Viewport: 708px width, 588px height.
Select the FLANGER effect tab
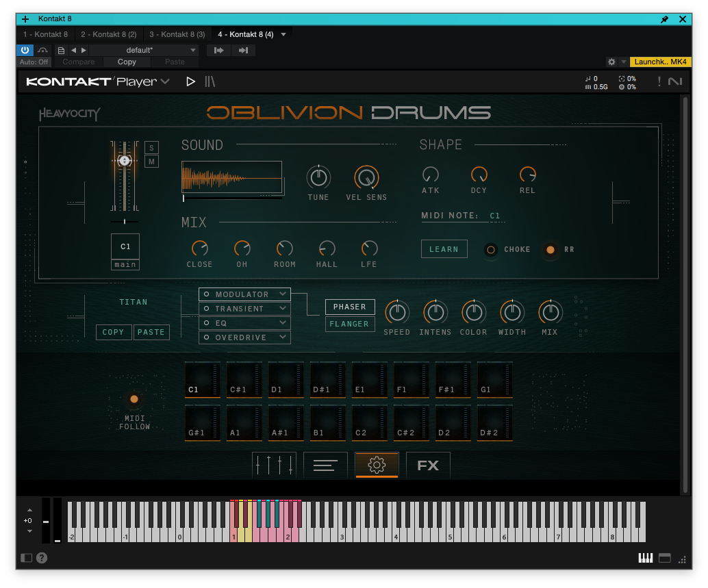coord(349,324)
